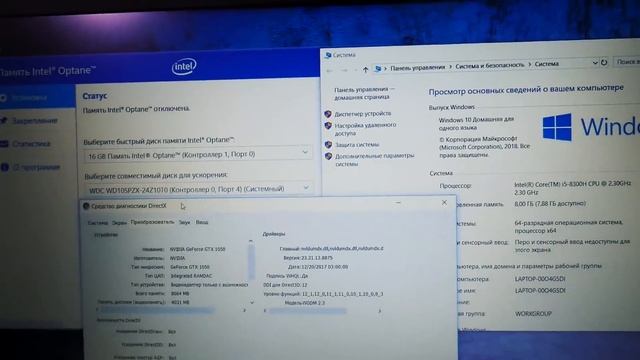640x360 pixels.
Task: Click the Система breadcrumb in address bar
Action: [547, 64]
